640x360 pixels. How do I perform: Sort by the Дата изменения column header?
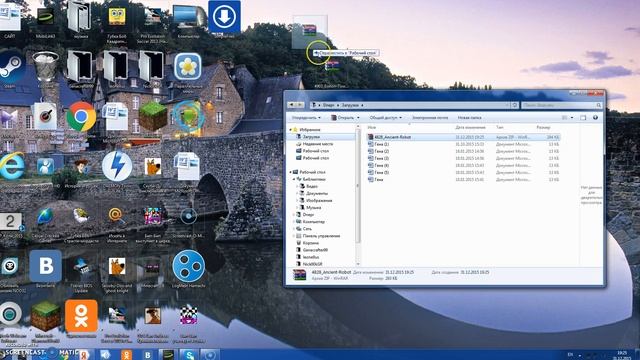click(470, 128)
